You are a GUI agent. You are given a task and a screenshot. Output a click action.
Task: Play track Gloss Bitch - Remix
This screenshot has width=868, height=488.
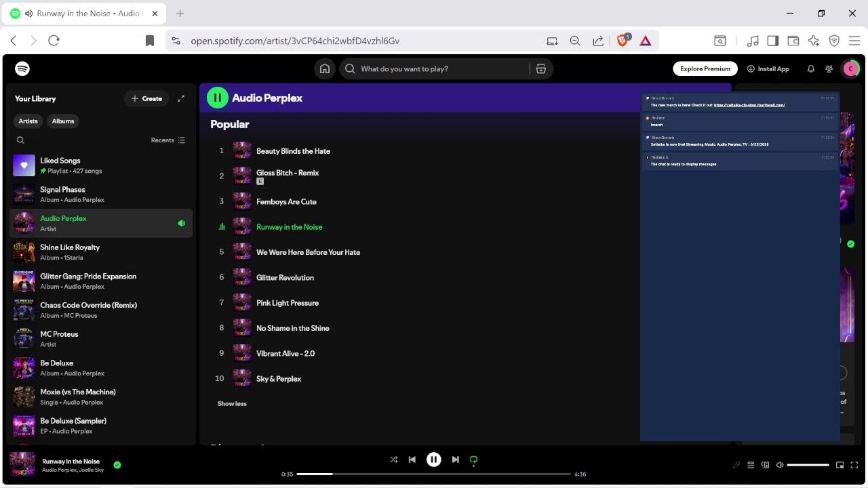pos(288,173)
